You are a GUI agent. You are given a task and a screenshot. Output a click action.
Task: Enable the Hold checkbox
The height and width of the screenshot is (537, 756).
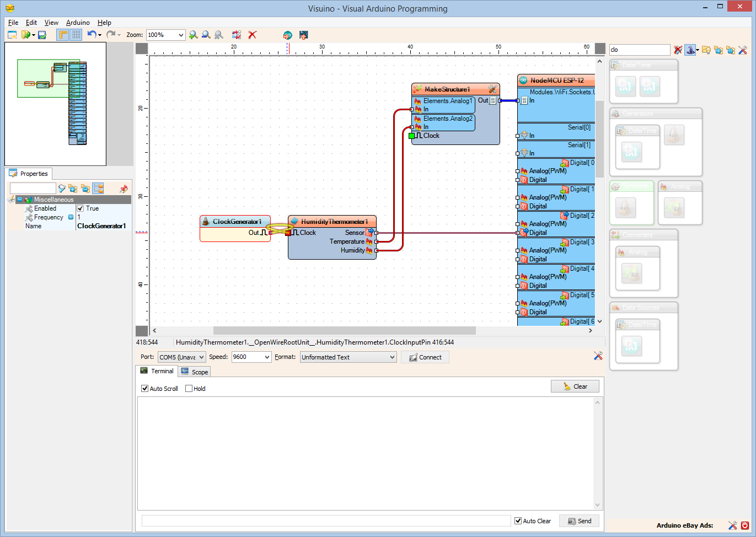(x=189, y=389)
